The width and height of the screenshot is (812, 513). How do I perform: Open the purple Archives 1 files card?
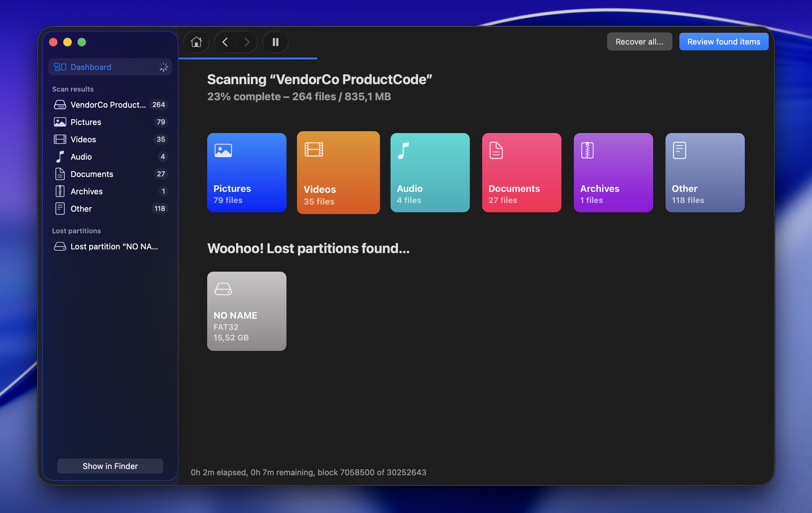[613, 172]
